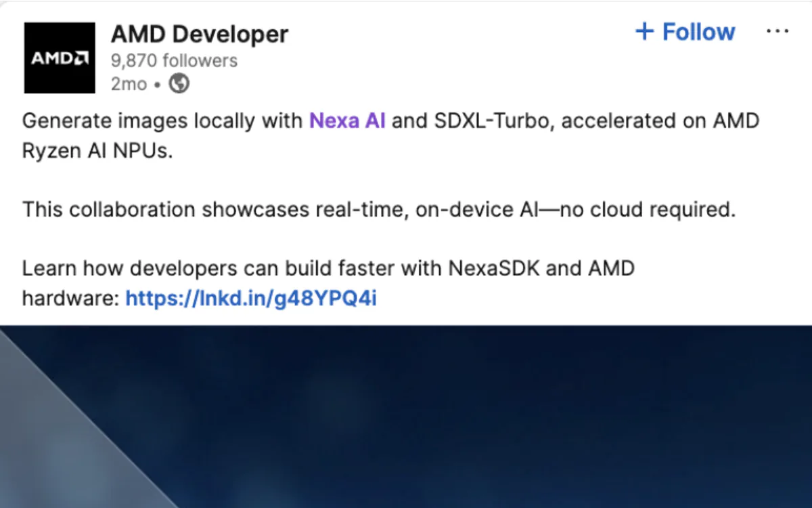Viewport: 812px width, 508px height.
Task: Click the globe public visibility icon
Action: point(179,84)
